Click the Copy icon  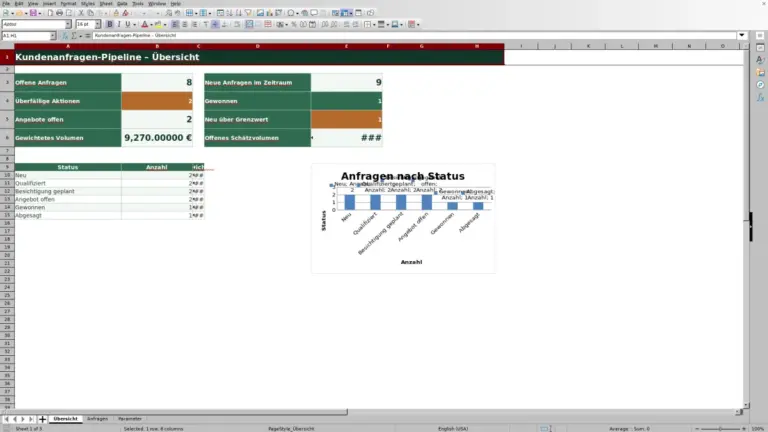click(90, 13)
